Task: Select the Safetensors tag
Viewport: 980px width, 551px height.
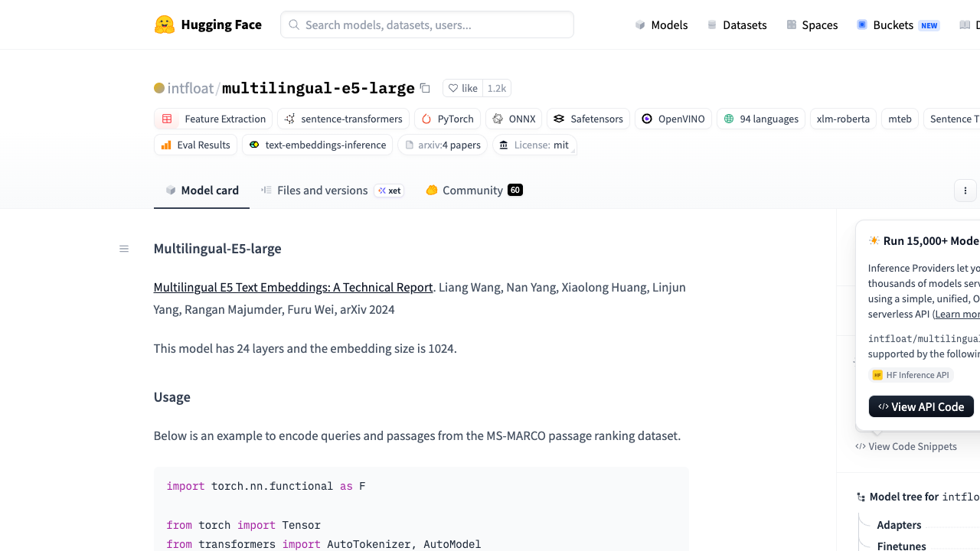Action: (588, 119)
